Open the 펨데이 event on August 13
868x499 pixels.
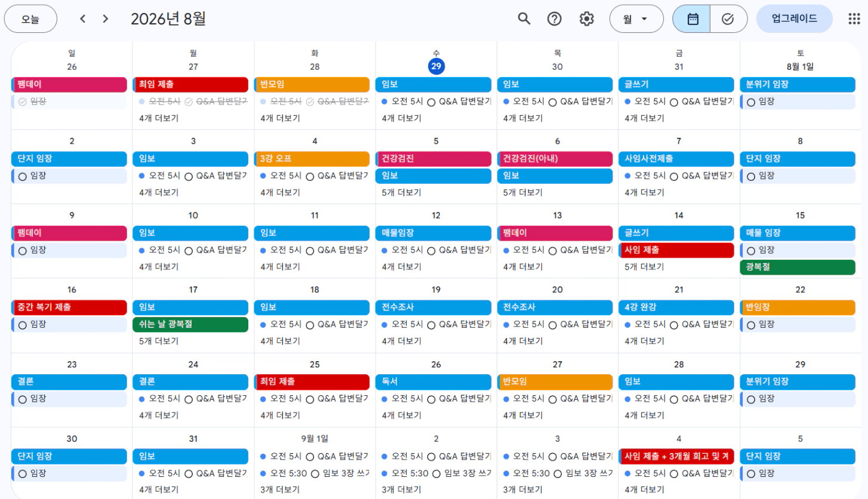click(555, 233)
